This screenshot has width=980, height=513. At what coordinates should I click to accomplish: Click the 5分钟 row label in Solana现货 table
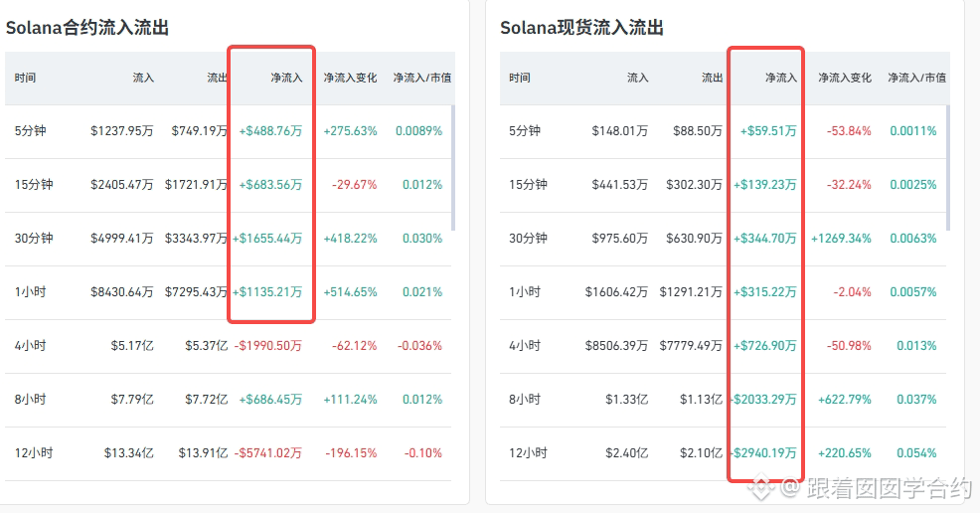tap(525, 131)
